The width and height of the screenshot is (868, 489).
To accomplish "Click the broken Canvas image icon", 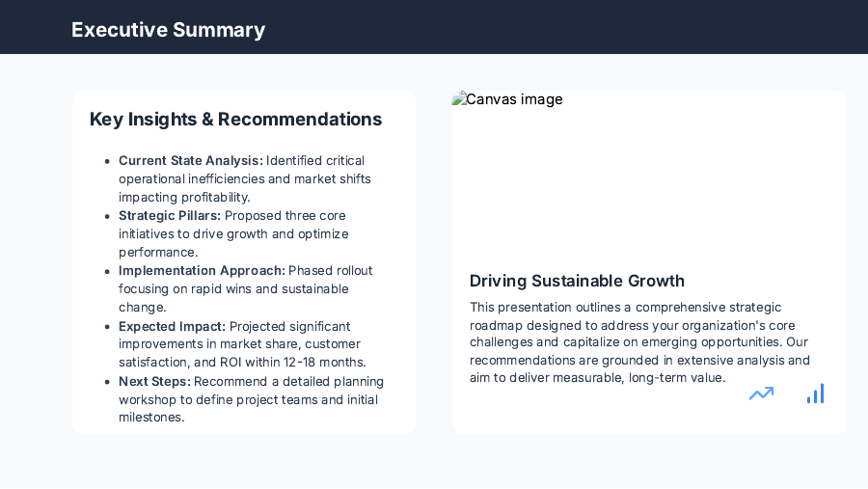I will [x=458, y=99].
